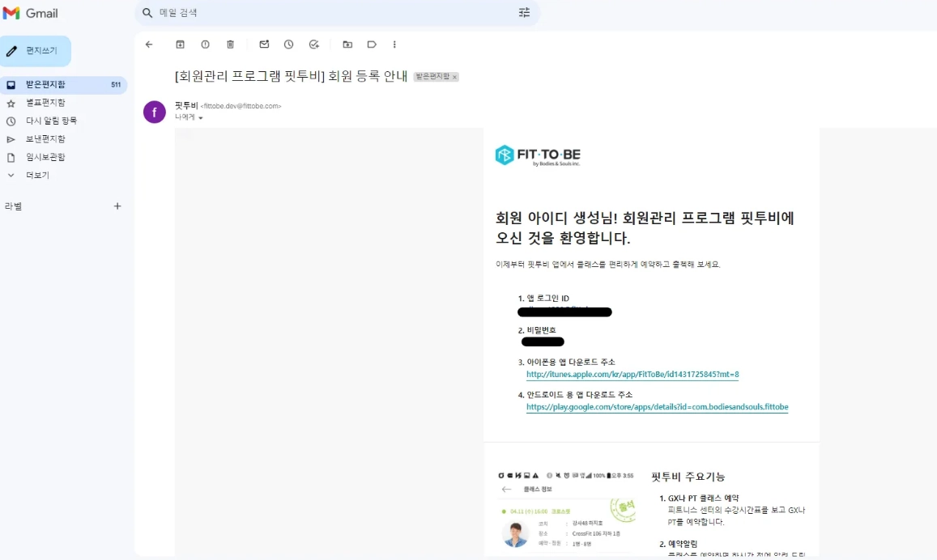Archive this email

pyautogui.click(x=180, y=45)
